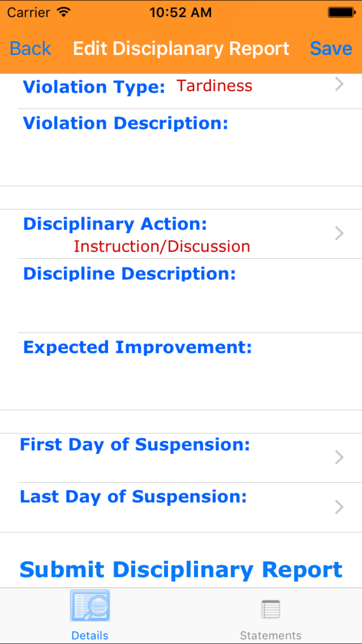
Task: Go Back from the report editor
Action: coord(30,49)
